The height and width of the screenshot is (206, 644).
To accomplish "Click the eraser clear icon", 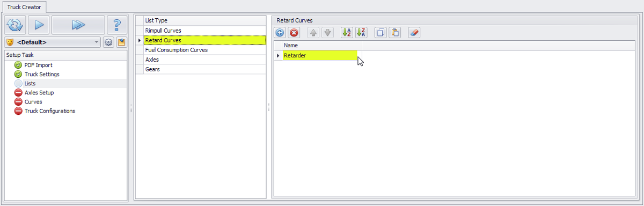I will (x=414, y=33).
